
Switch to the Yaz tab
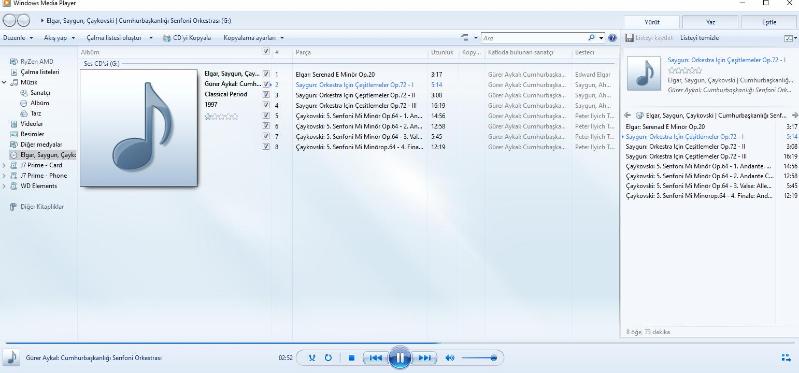(710, 22)
